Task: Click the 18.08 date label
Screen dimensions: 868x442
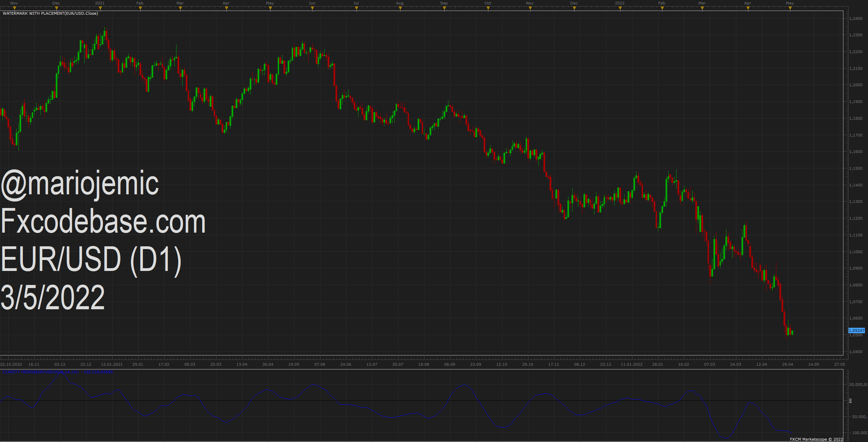Action: [x=424, y=364]
